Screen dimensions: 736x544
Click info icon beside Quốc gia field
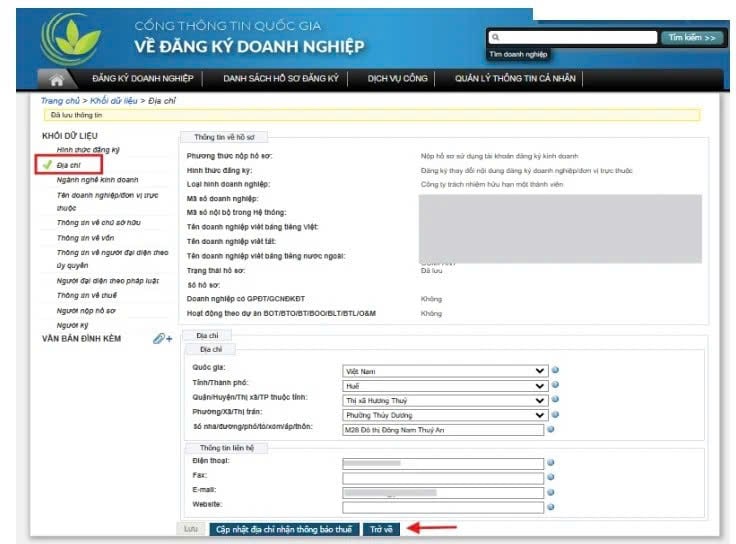pos(555,370)
